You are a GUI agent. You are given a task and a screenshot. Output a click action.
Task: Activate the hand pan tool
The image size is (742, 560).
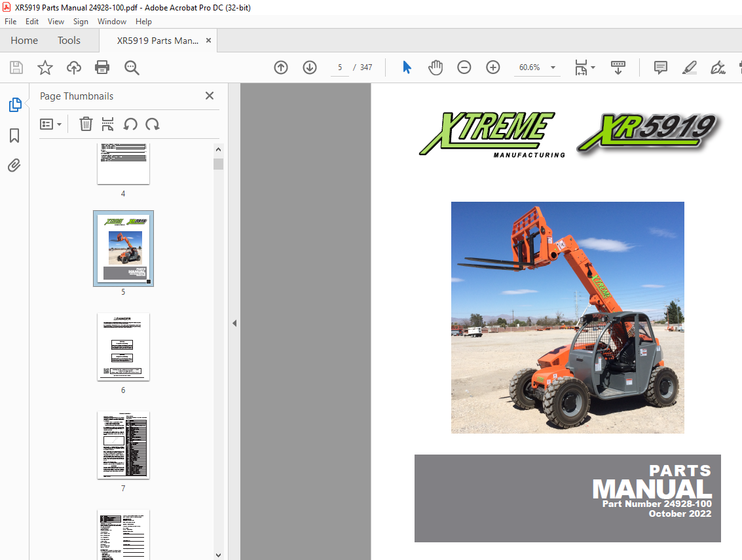[436, 67]
